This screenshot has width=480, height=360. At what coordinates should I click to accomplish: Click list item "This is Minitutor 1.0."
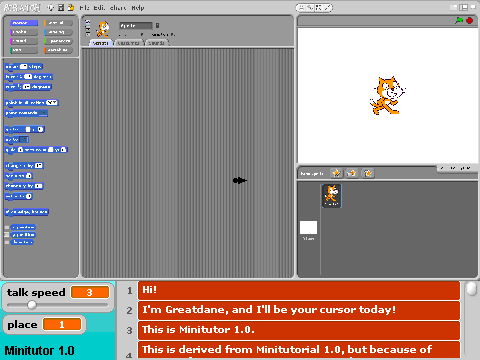299,330
